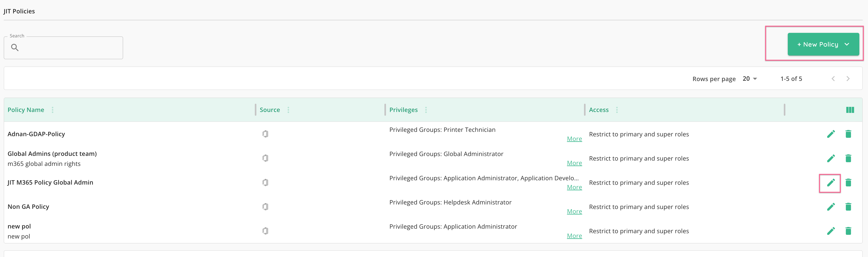Edit the Adnan-GDAP-Policy with pencil icon
This screenshot has height=257, width=868.
pyautogui.click(x=831, y=134)
